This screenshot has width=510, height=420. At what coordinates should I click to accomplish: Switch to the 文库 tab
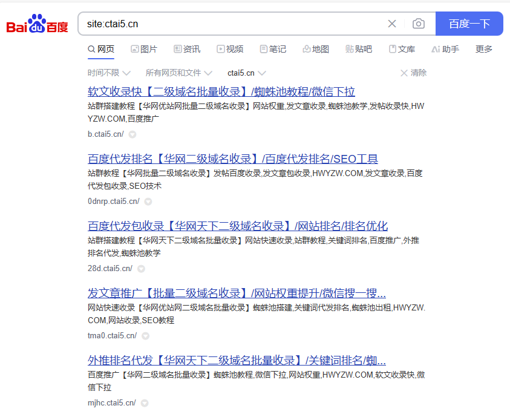click(402, 49)
